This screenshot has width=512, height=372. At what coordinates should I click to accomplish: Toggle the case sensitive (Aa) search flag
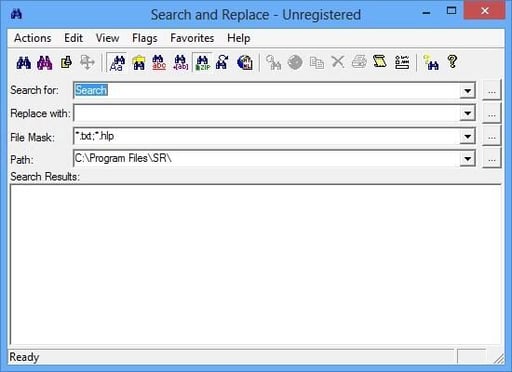click(117, 62)
